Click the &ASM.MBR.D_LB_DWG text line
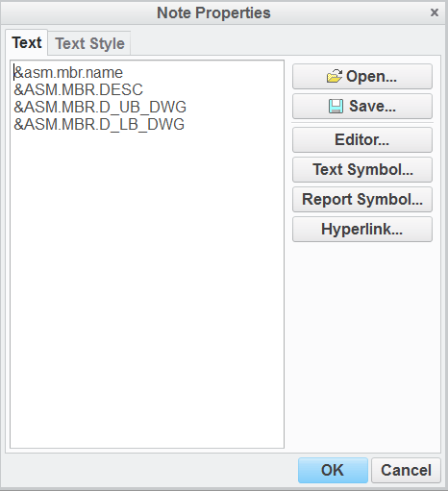448x491 pixels. click(99, 124)
